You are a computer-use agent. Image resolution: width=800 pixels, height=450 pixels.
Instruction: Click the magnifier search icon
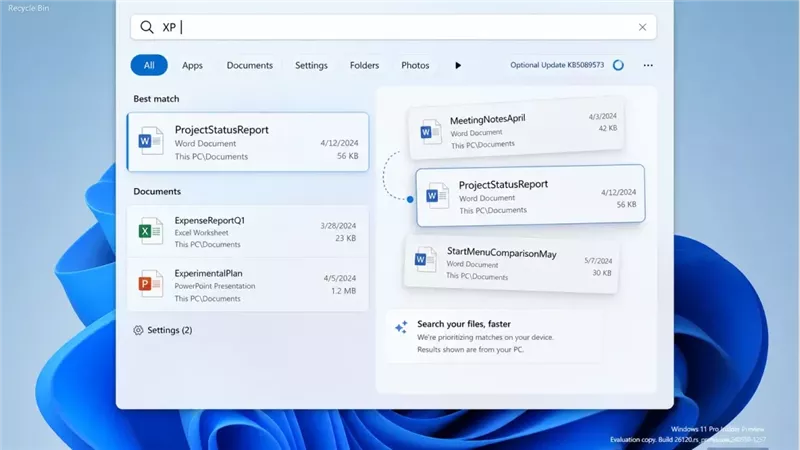(x=146, y=27)
